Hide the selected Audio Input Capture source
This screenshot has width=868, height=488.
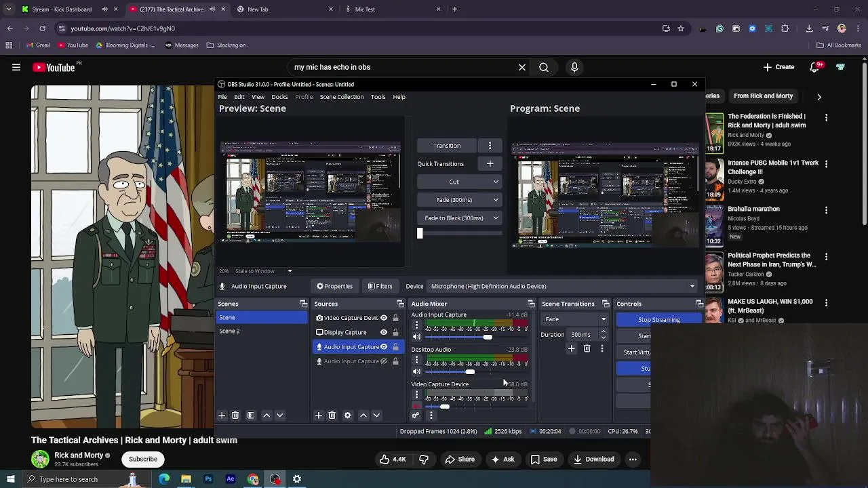384,347
